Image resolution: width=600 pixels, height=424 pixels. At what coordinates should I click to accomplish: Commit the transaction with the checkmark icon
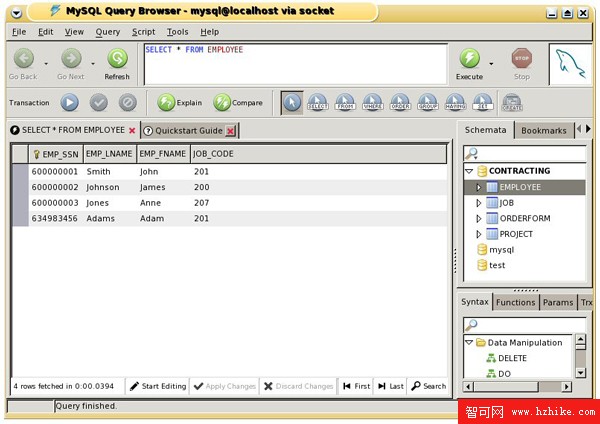point(99,103)
